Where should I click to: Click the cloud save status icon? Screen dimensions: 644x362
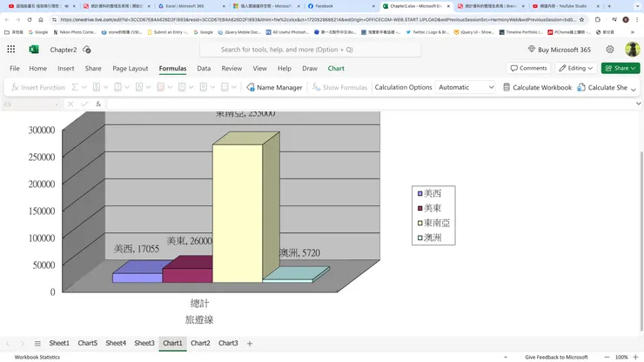pyautogui.click(x=87, y=50)
